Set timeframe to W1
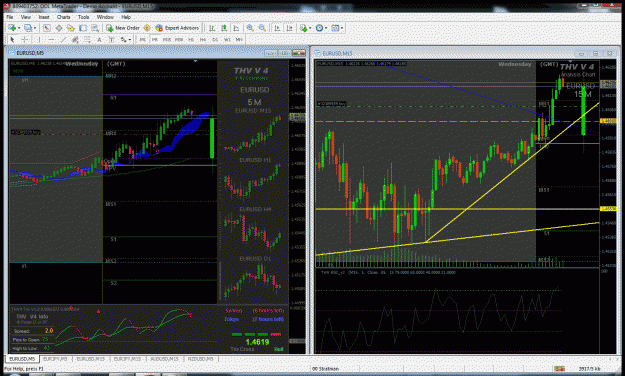 [x=227, y=39]
